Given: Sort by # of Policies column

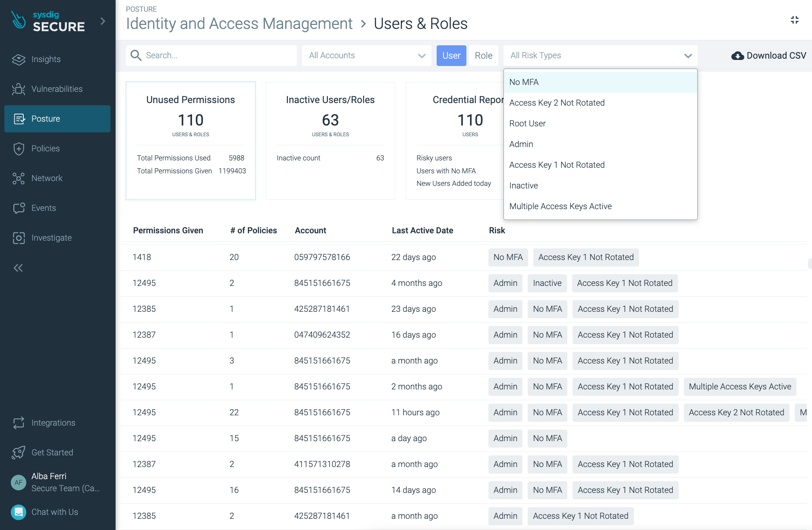Looking at the screenshot, I should point(253,230).
